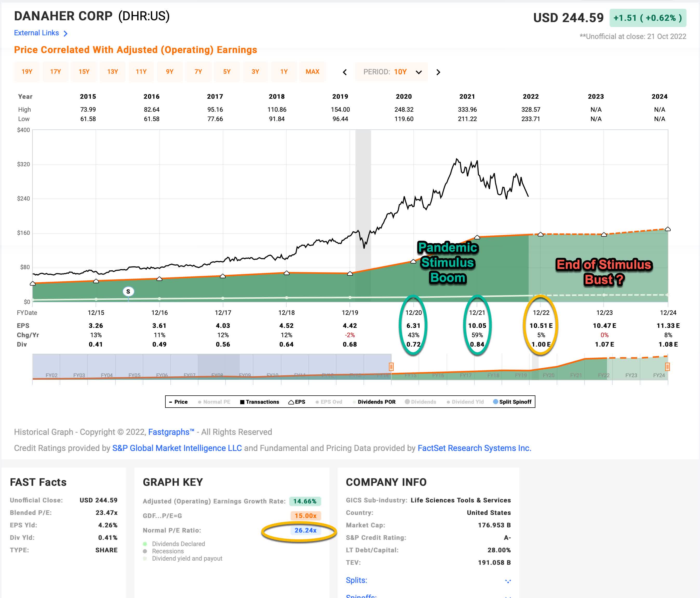This screenshot has height=598, width=700.
Task: Click the TEV value 191.058 B
Action: click(x=494, y=562)
